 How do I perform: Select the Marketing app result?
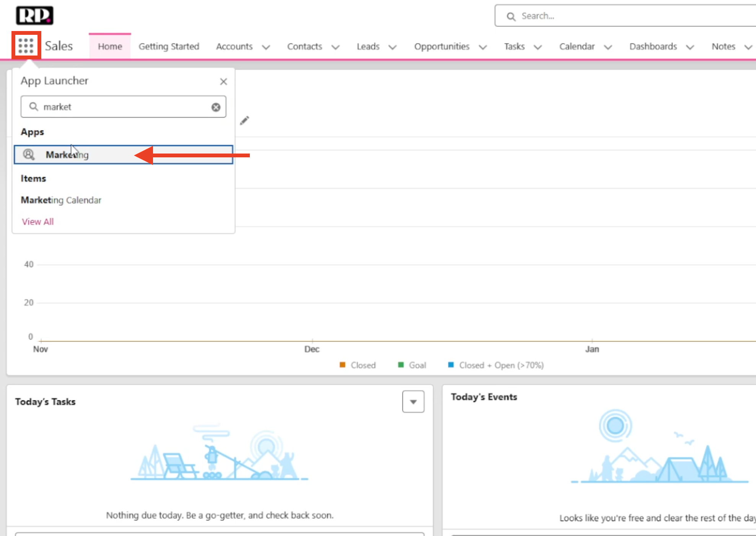[67, 155]
